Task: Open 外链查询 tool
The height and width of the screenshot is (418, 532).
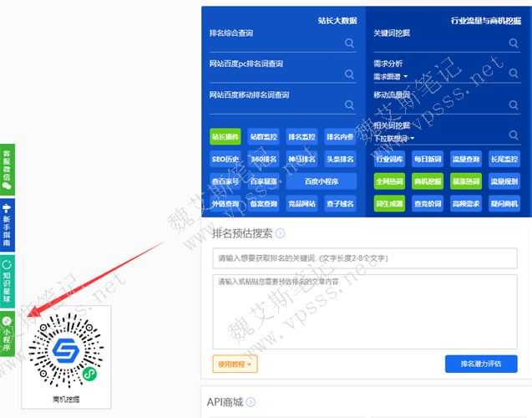Action: point(225,204)
